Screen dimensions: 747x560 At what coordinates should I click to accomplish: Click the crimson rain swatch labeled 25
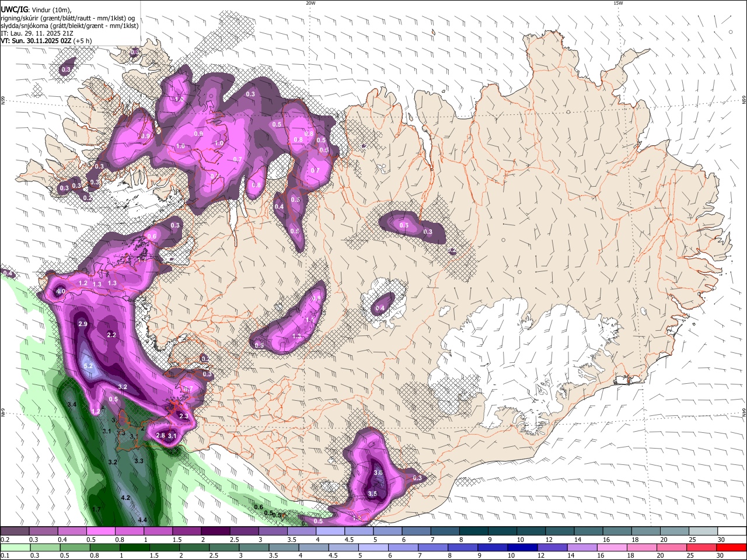coord(703,547)
